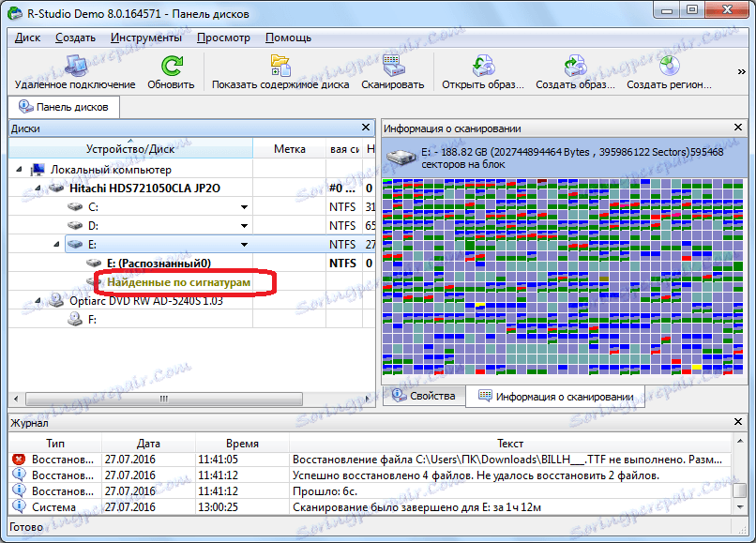Screen dimensions: 756x543
Task: Click Open image (Открыть образ…) icon
Action: 483,66
